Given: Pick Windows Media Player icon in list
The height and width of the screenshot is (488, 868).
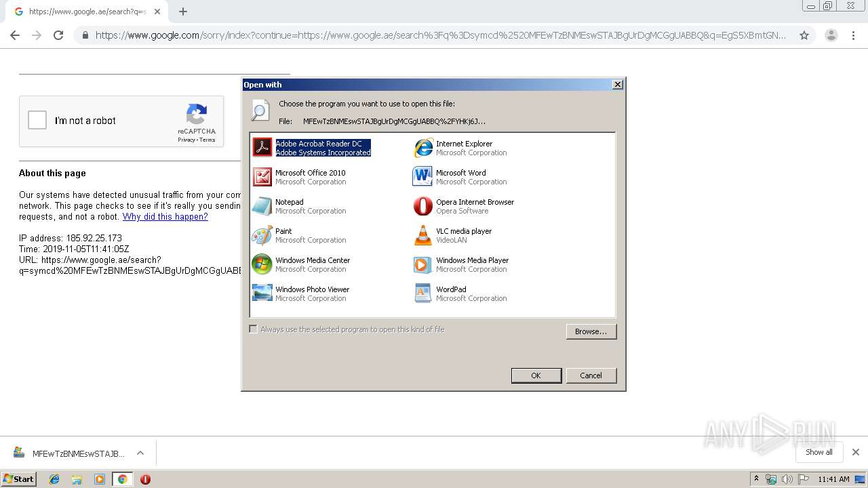Looking at the screenshot, I should pos(422,264).
